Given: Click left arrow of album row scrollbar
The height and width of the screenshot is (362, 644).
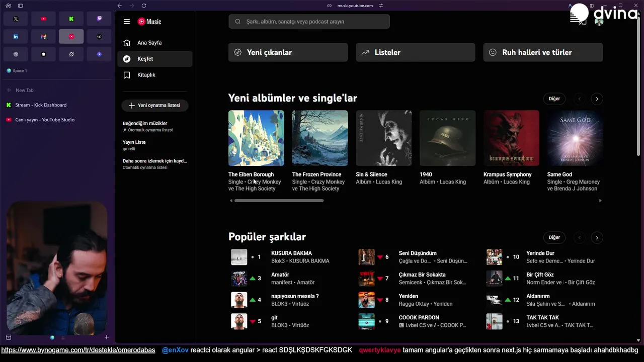Looking at the screenshot, I should pos(231,201).
